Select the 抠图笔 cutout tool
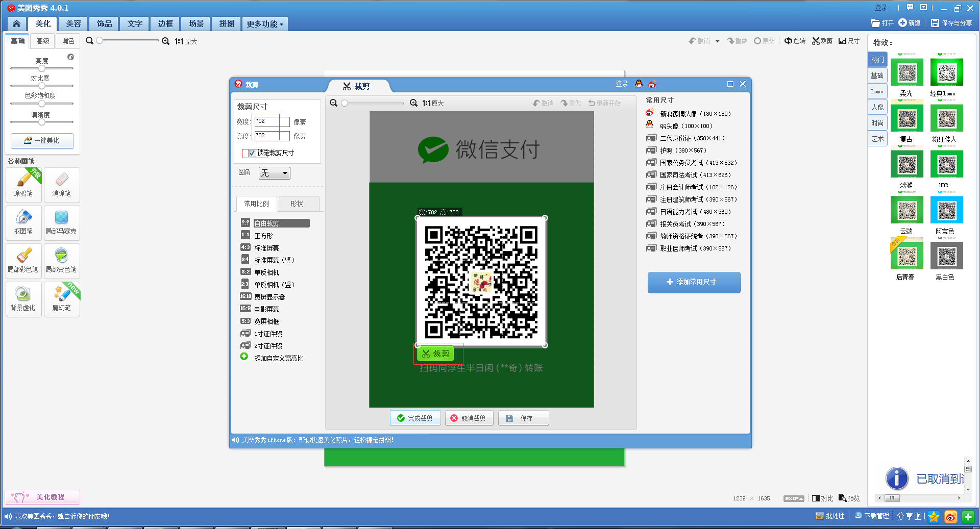 (23, 222)
